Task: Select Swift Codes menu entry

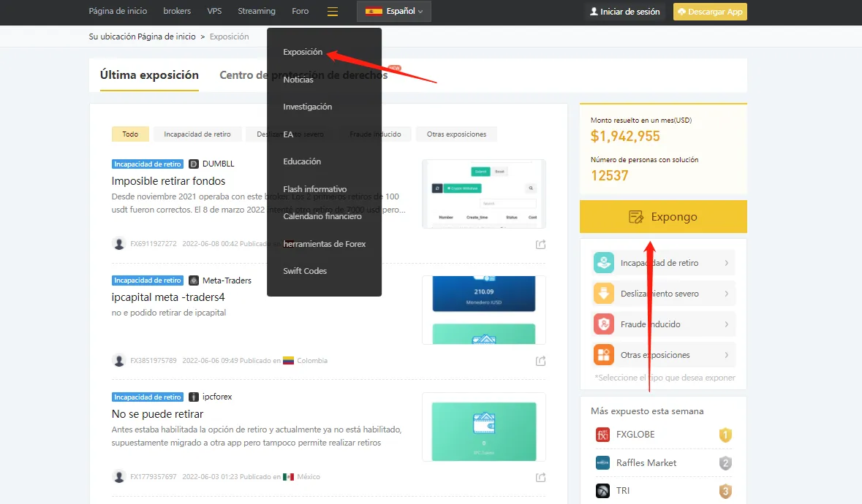Action: click(x=305, y=271)
